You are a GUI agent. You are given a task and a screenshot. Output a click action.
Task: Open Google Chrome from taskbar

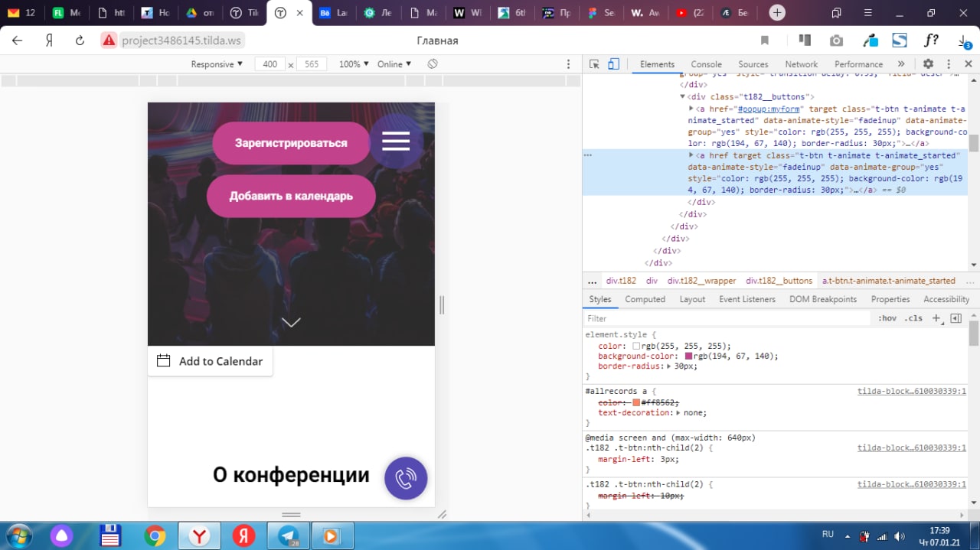click(x=155, y=535)
